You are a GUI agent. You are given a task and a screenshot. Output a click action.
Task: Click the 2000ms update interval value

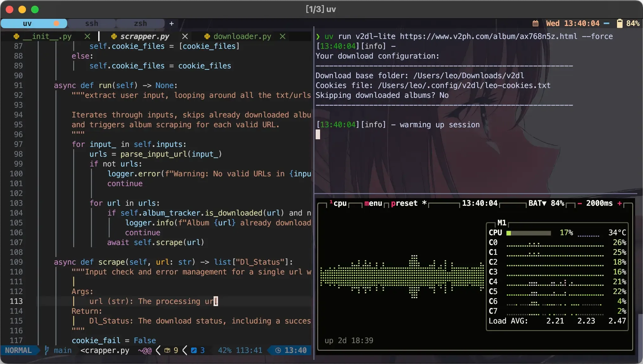[x=599, y=203]
